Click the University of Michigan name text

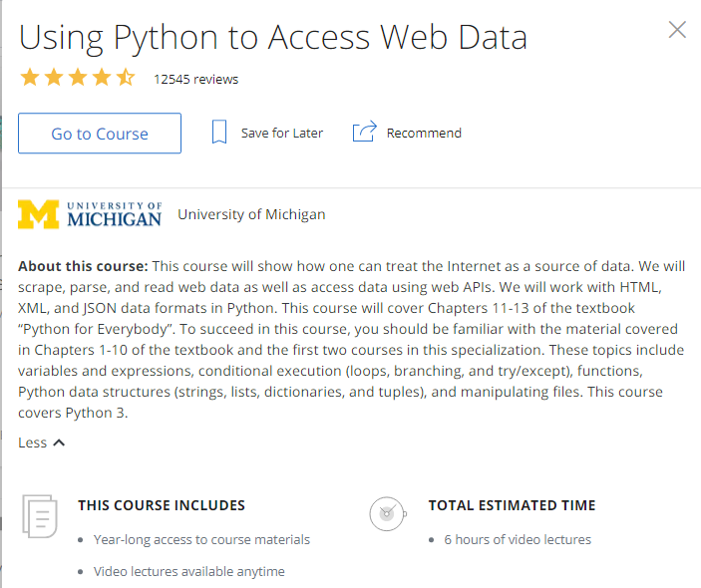[x=251, y=214]
